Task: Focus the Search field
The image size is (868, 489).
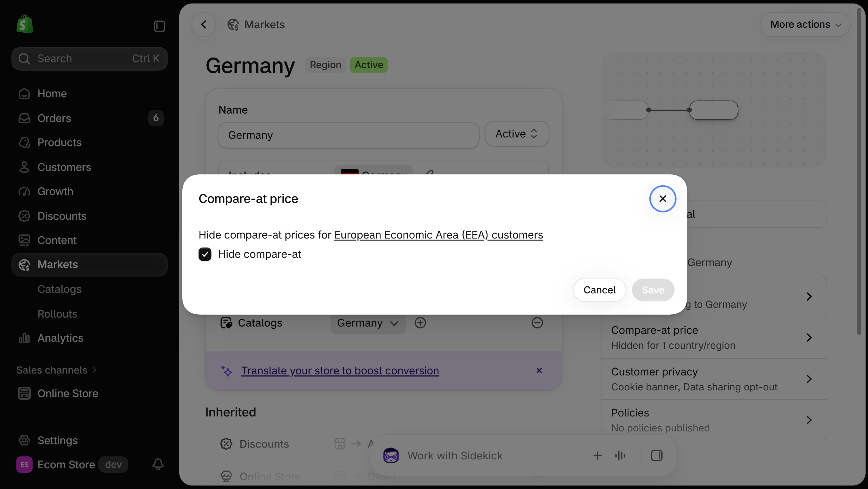Action: [x=89, y=59]
